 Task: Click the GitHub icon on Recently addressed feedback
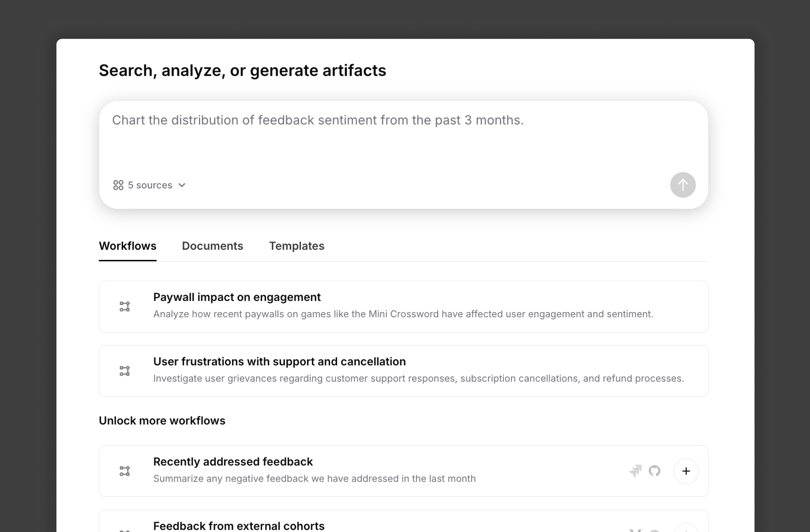(x=654, y=471)
